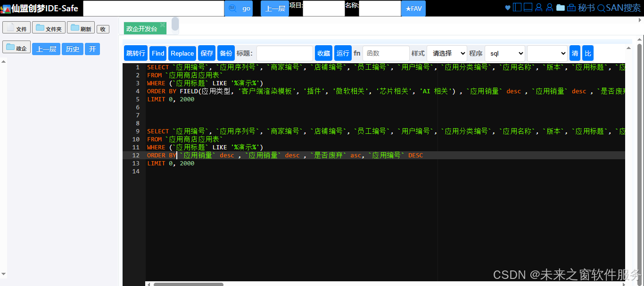
Task: Click the 清 clear button
Action: click(575, 53)
